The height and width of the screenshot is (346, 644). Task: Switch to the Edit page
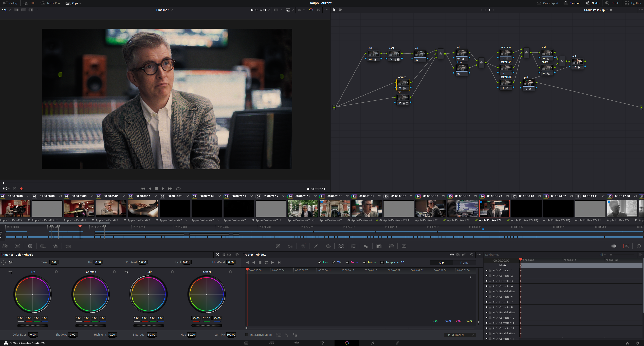click(297, 343)
